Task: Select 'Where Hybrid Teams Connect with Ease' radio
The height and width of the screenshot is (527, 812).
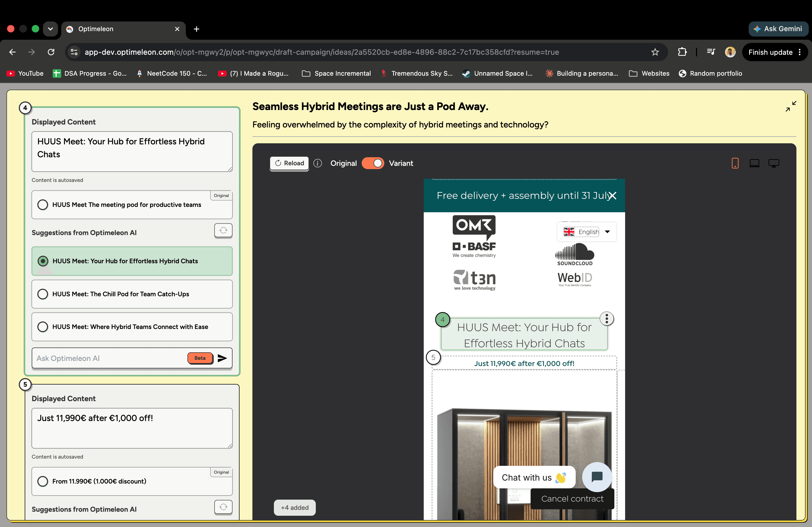Action: click(x=43, y=327)
